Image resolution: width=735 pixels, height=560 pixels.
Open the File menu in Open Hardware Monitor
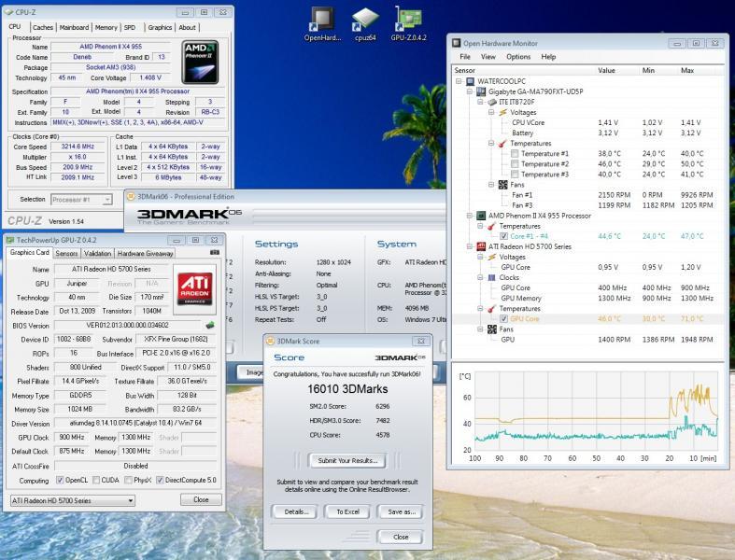click(465, 57)
